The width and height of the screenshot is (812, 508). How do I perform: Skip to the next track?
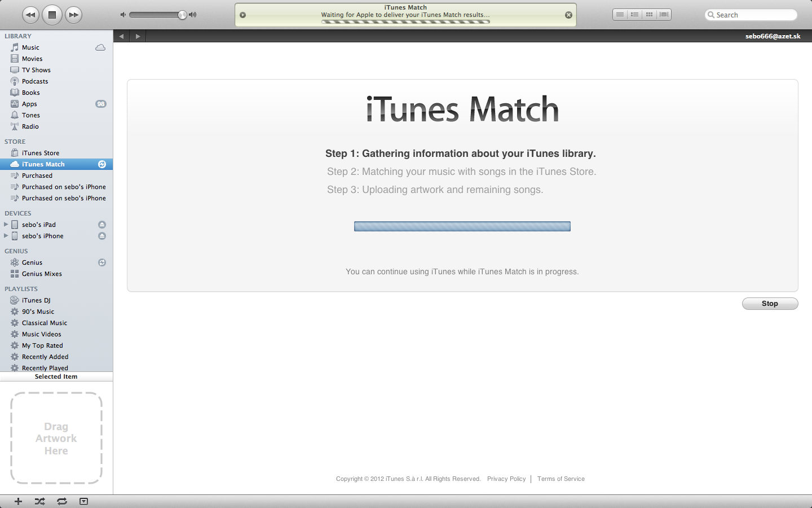pos(73,15)
